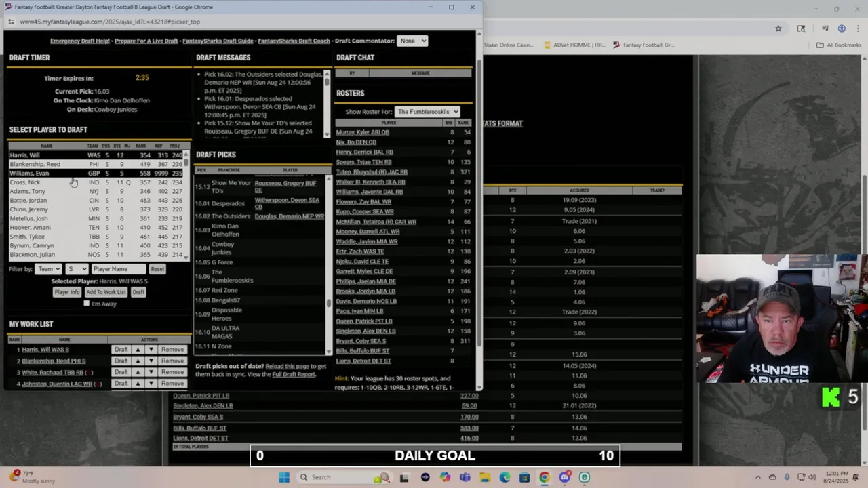The height and width of the screenshot is (488, 868).
Task: Open the position filter dropdown set to S
Action: click(x=77, y=269)
